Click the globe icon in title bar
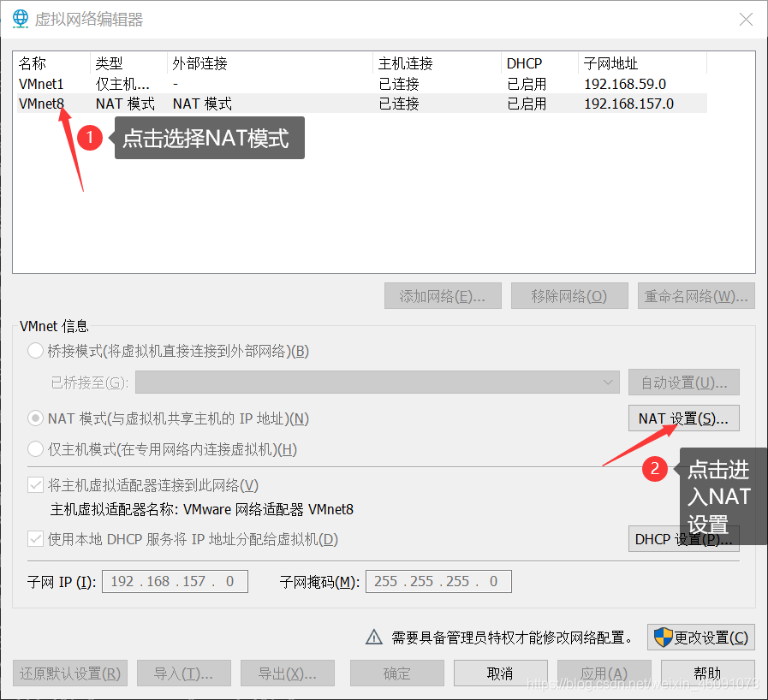The image size is (768, 700). coord(20,19)
